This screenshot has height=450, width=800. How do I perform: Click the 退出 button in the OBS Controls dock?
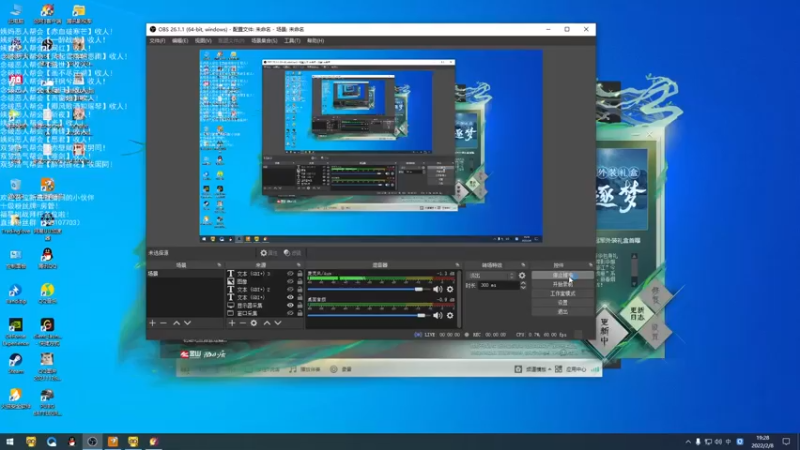tap(562, 312)
